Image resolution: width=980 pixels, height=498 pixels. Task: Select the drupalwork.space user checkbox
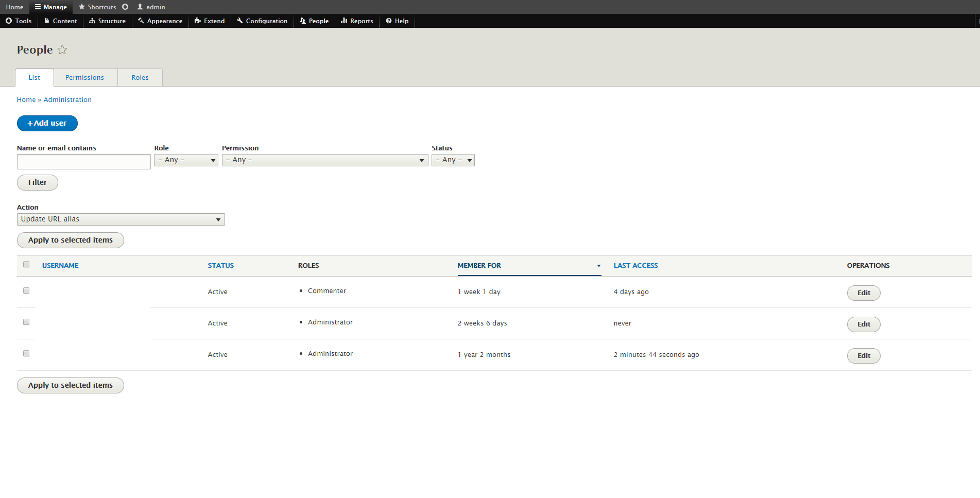[x=26, y=322]
